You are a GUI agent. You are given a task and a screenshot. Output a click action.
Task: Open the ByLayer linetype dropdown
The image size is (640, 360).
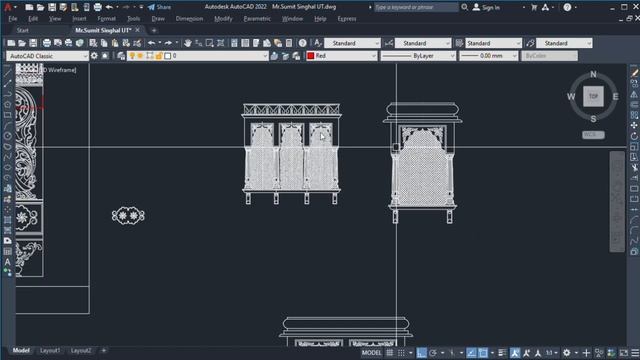(x=418, y=56)
